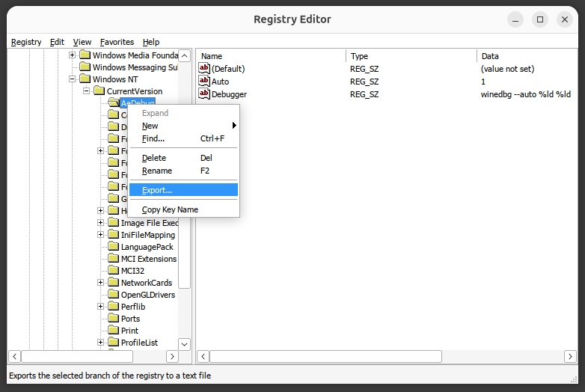Click the 'winedbg --auto %ld %ld' data cell

(x=526, y=94)
